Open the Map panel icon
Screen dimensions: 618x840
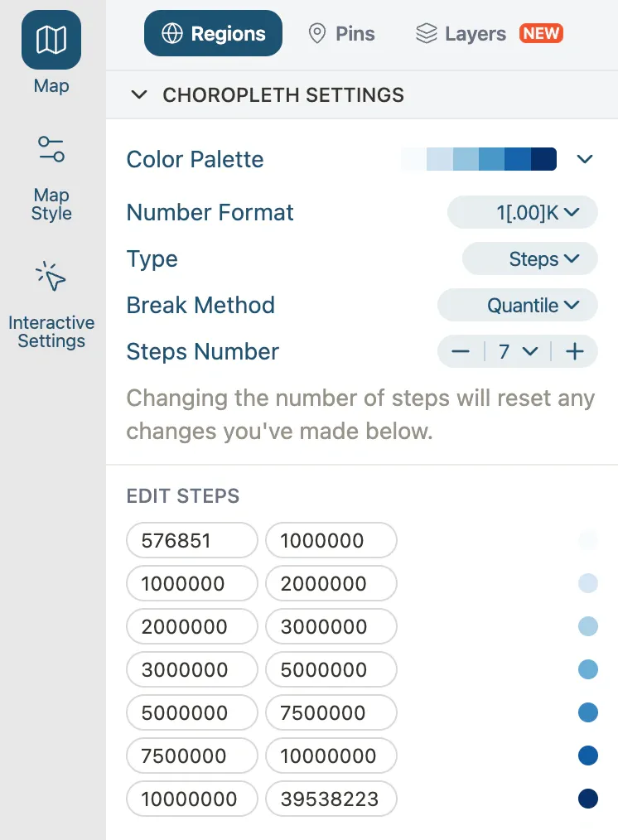click(51, 40)
